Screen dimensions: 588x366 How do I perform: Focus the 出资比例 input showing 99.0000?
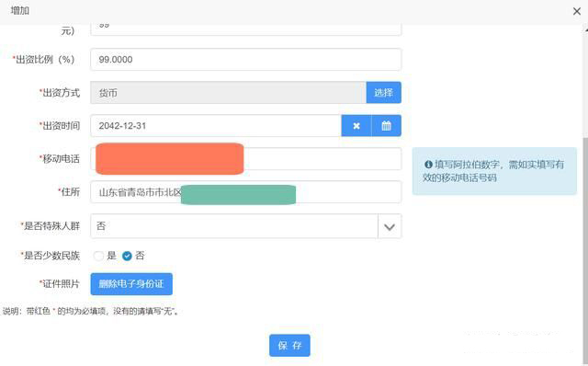tap(246, 59)
